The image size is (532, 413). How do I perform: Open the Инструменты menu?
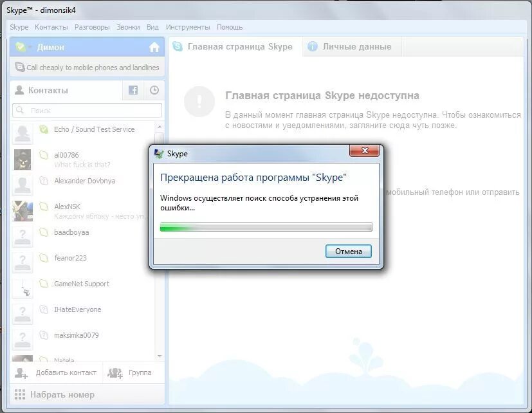click(188, 27)
